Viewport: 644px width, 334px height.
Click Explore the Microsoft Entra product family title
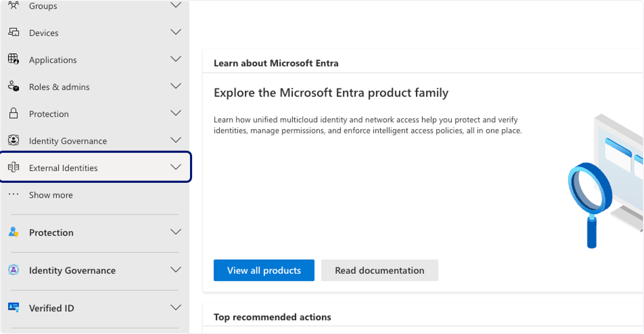(331, 93)
